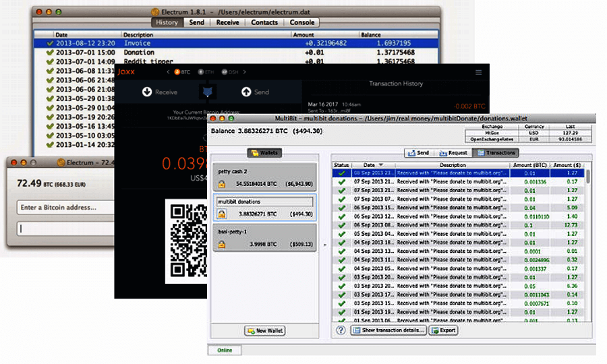Open the MultiBit Request tab

click(x=453, y=153)
